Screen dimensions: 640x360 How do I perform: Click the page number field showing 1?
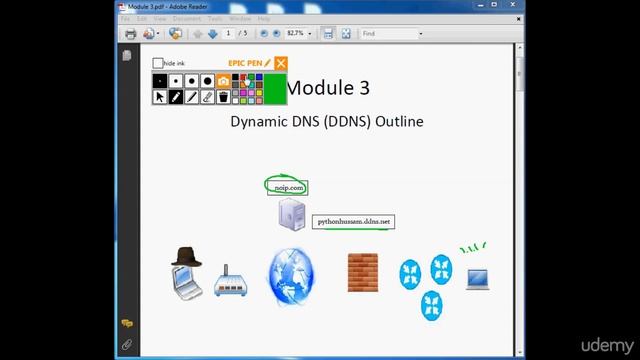[229, 33]
